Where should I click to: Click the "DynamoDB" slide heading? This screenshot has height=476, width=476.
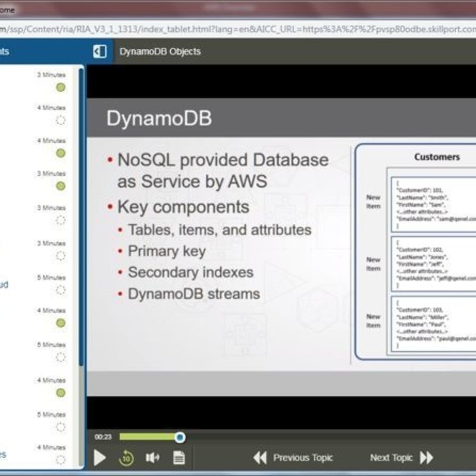[x=159, y=118]
